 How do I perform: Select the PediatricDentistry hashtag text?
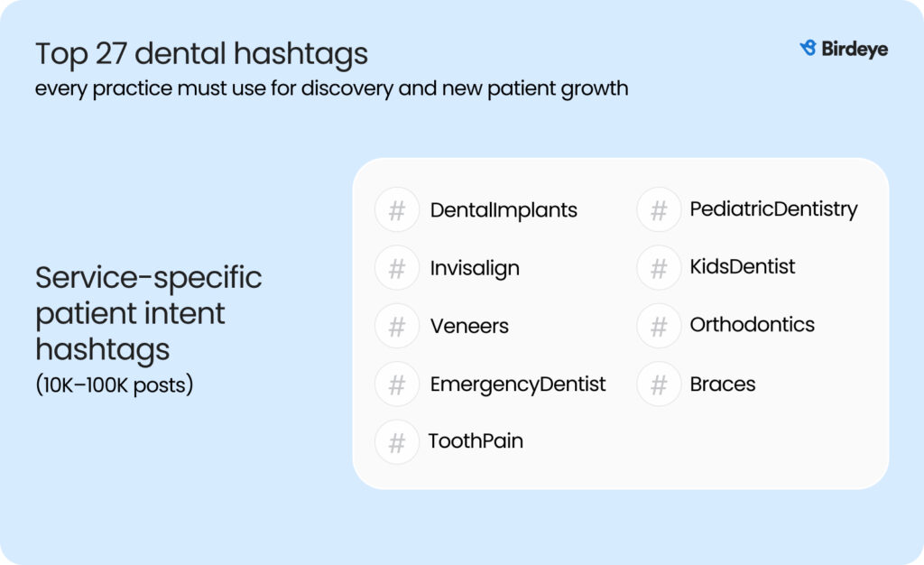tap(773, 209)
